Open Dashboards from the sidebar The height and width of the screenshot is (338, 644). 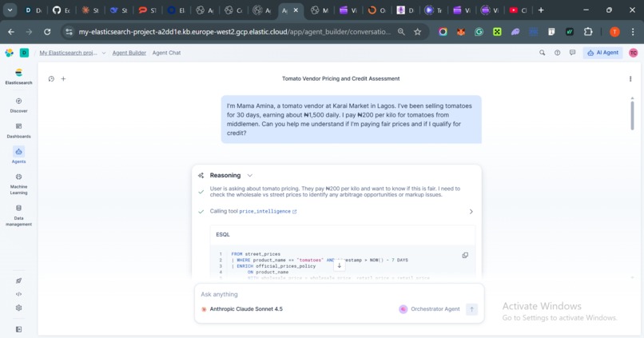click(x=18, y=130)
